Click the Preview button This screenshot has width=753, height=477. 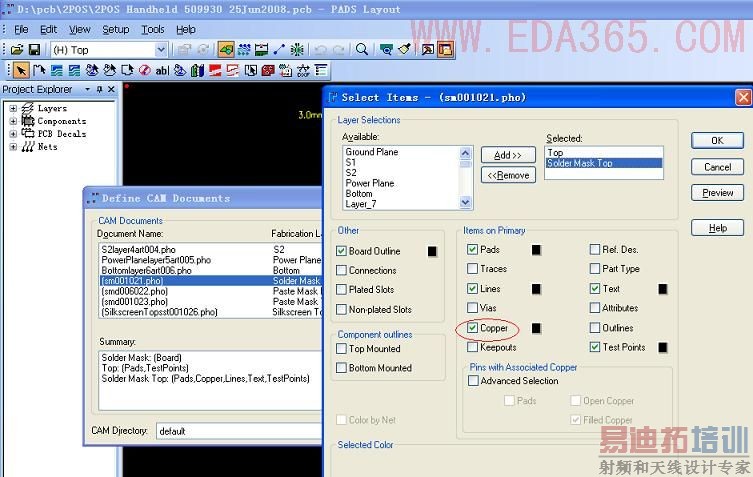(717, 193)
